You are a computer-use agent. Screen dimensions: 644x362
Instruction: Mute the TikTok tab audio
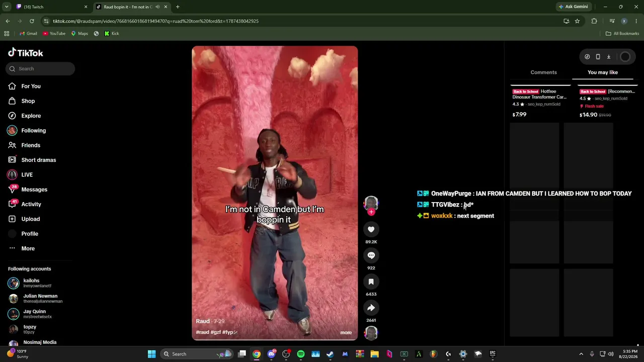[x=157, y=7]
